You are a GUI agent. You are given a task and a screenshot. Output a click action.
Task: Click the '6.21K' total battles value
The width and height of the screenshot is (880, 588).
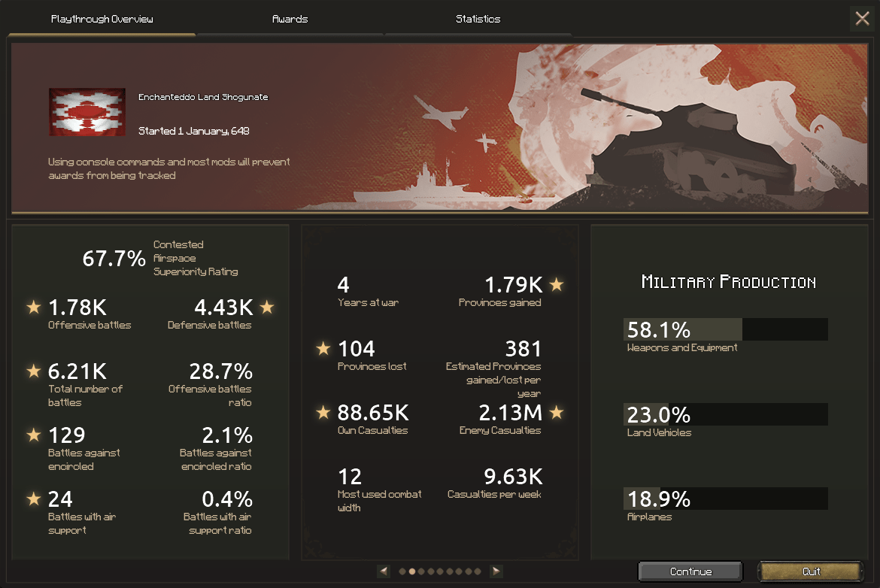(x=77, y=371)
